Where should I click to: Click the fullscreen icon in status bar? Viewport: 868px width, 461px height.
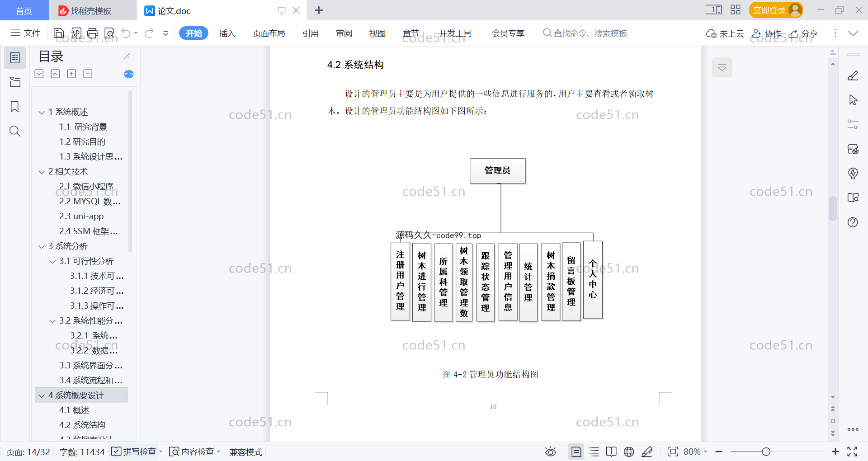point(852,452)
